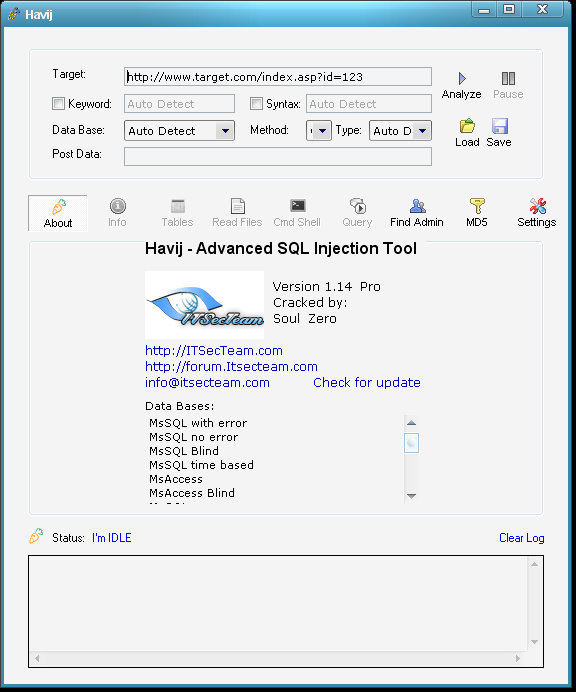This screenshot has height=692, width=576.
Task: Click the Syntax Auto Detect field
Action: coord(369,104)
